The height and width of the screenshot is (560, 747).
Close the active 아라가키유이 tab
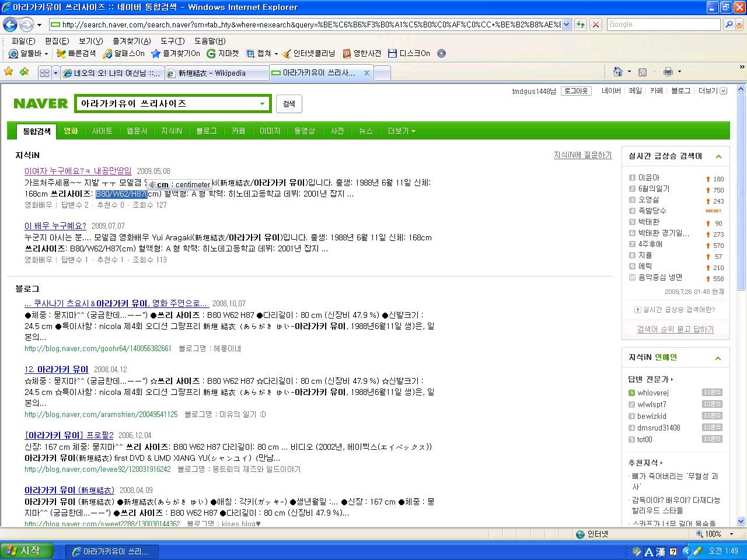click(366, 73)
